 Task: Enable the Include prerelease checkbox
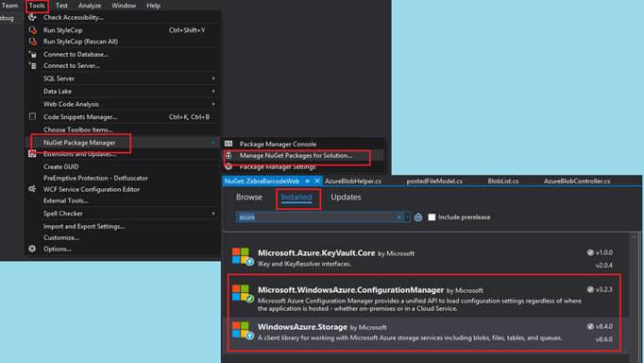(x=432, y=217)
